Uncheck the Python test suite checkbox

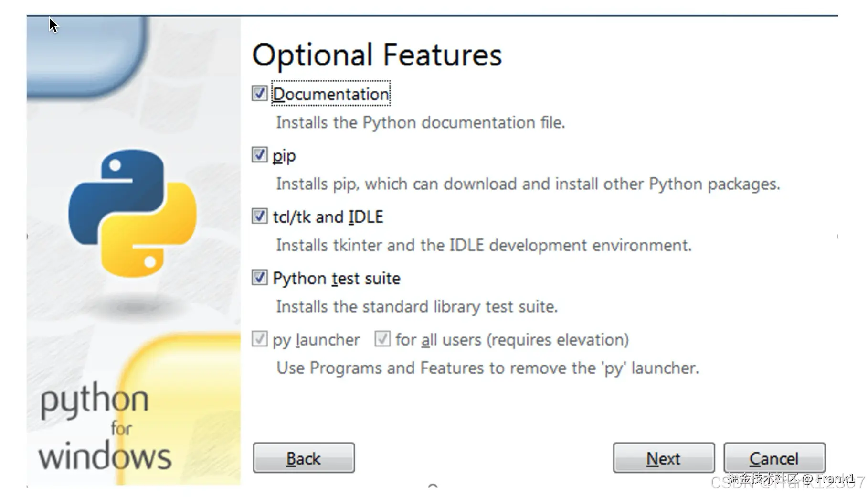coord(259,278)
